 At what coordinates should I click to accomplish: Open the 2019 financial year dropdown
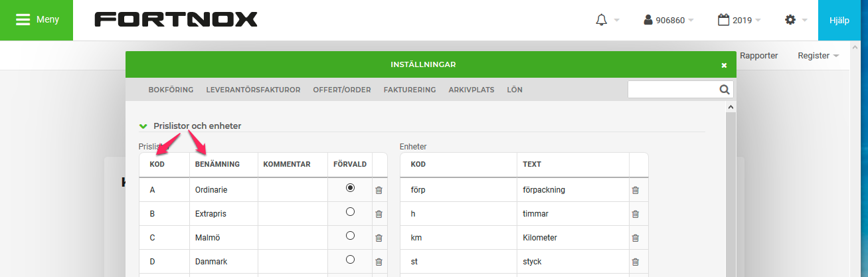coord(739,20)
